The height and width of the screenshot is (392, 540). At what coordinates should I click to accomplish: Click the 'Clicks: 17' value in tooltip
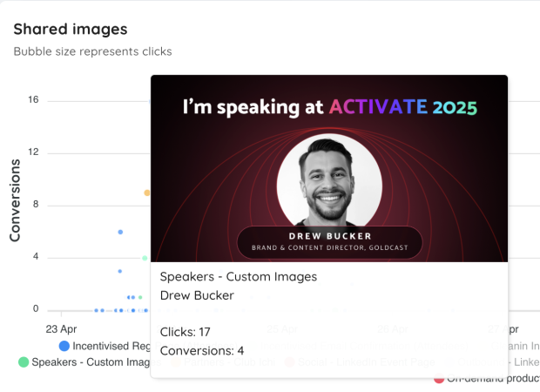pyautogui.click(x=185, y=332)
